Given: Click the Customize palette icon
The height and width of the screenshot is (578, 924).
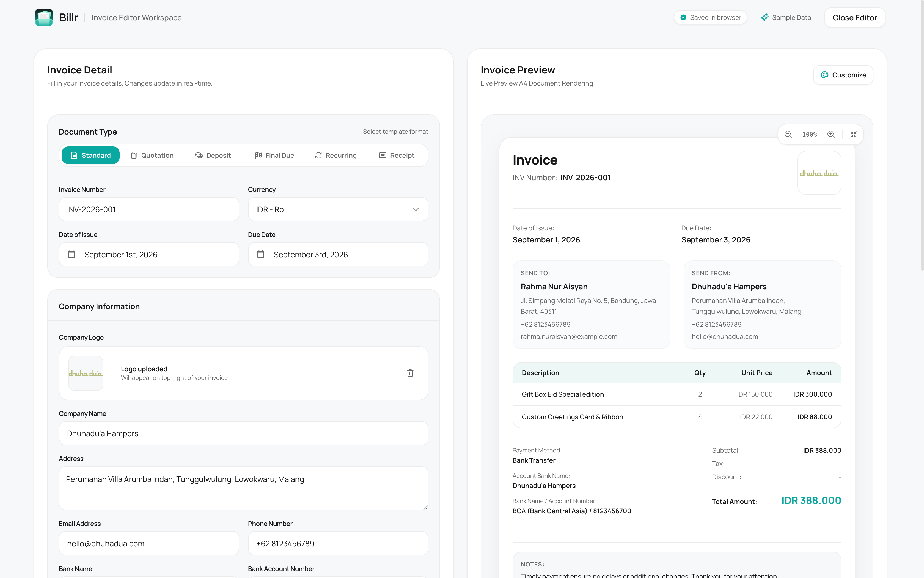Looking at the screenshot, I should coord(825,75).
